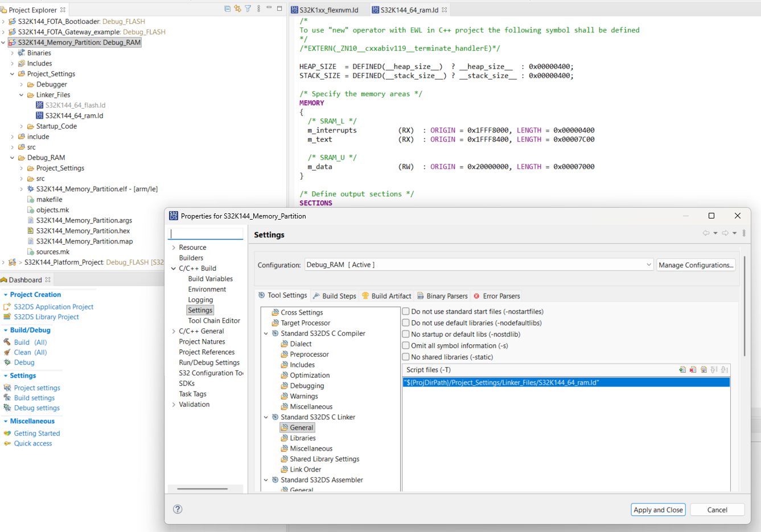Collapse the C/C++ Build tree node
761x532 pixels.
coord(174,268)
